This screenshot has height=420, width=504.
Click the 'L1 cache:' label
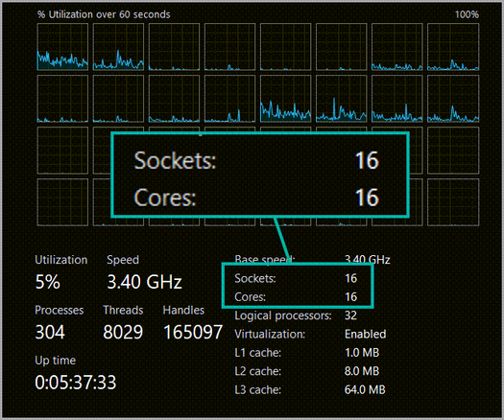point(258,353)
